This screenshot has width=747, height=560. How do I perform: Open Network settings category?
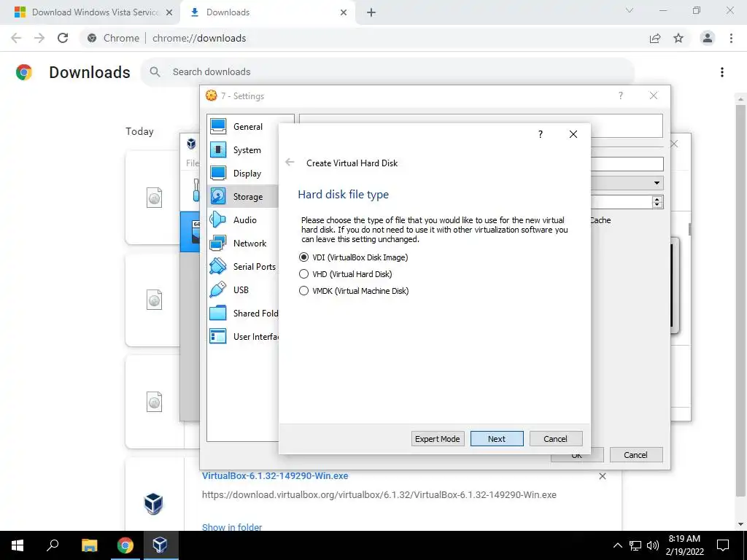244,244
